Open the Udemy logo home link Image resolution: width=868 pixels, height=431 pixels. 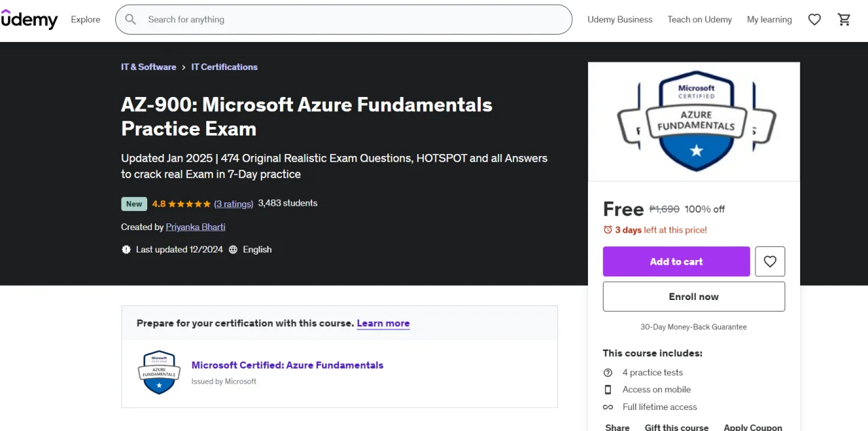[x=28, y=20]
